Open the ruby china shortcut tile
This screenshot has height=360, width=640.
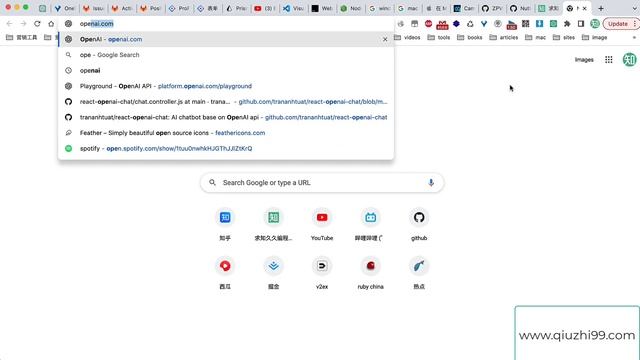coord(370,273)
